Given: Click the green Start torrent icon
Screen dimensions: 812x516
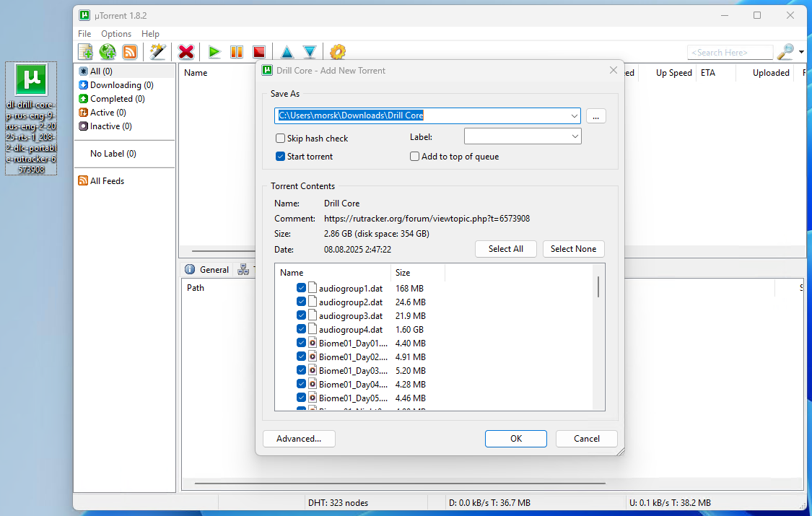Looking at the screenshot, I should 214,52.
